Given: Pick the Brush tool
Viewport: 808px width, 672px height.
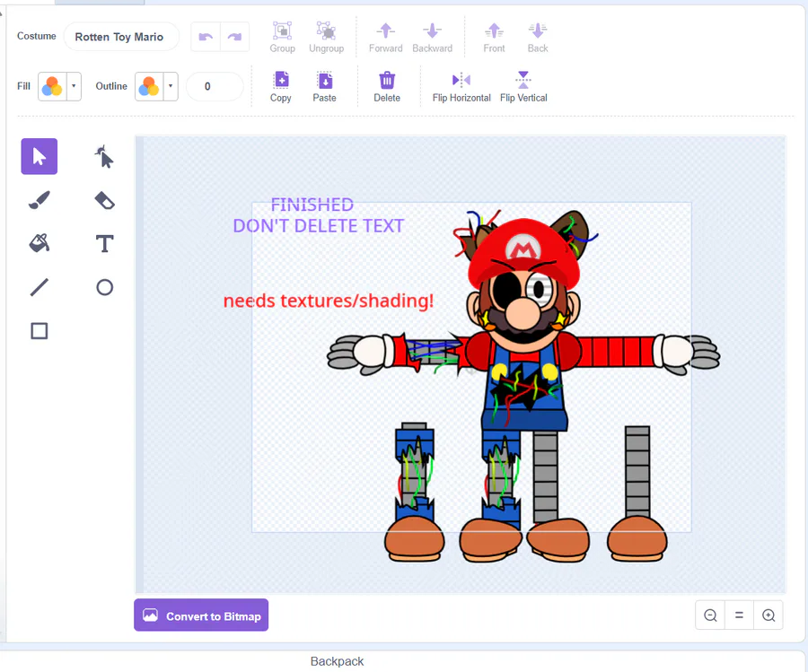Looking at the screenshot, I should (40, 200).
